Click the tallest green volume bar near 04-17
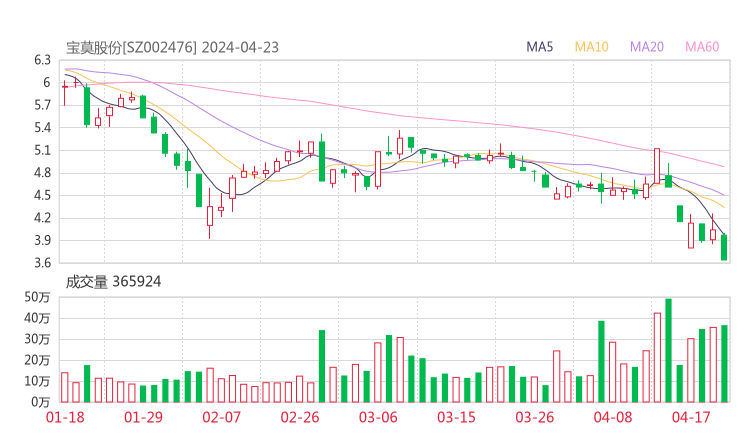The height and width of the screenshot is (440, 740). (x=668, y=350)
